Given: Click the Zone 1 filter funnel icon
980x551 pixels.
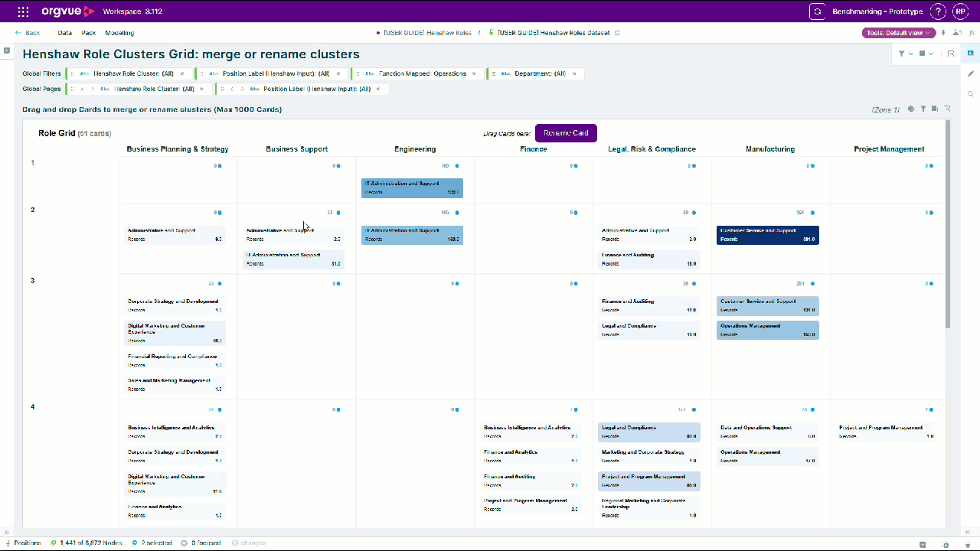Looking at the screenshot, I should coord(923,109).
